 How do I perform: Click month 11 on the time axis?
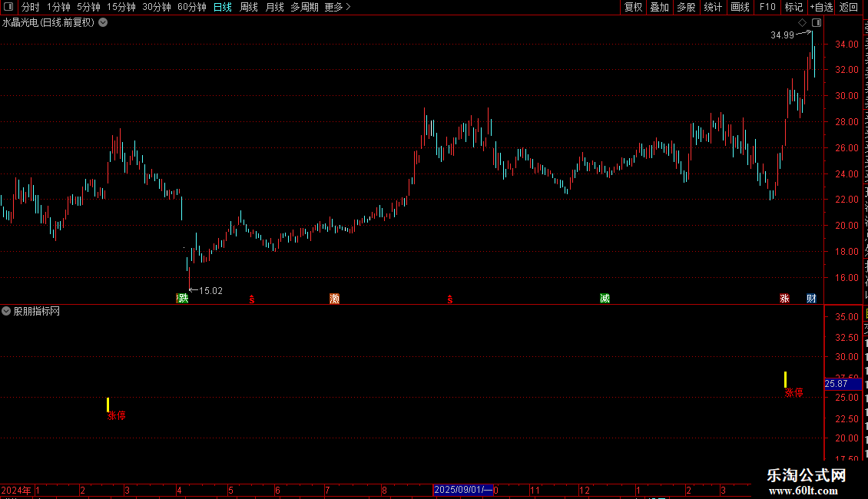535,490
